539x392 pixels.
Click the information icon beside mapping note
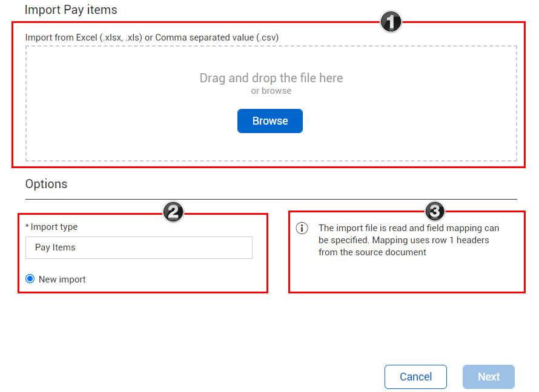pyautogui.click(x=302, y=228)
